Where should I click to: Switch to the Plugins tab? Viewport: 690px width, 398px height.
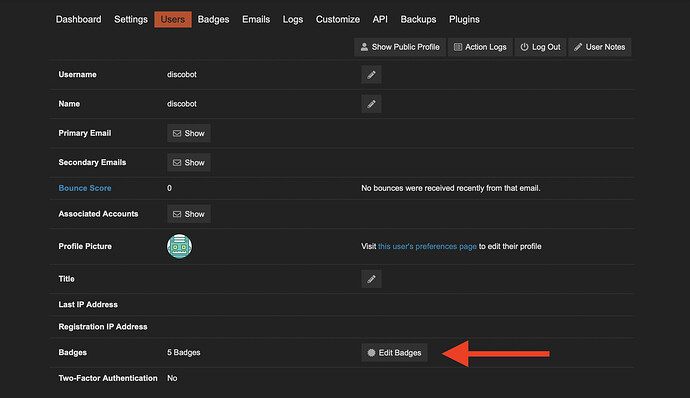464,19
